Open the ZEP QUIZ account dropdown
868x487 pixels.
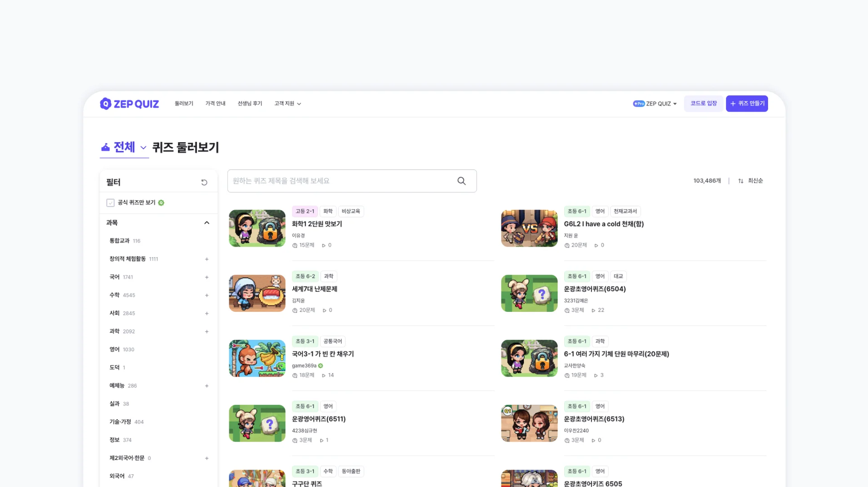(655, 104)
